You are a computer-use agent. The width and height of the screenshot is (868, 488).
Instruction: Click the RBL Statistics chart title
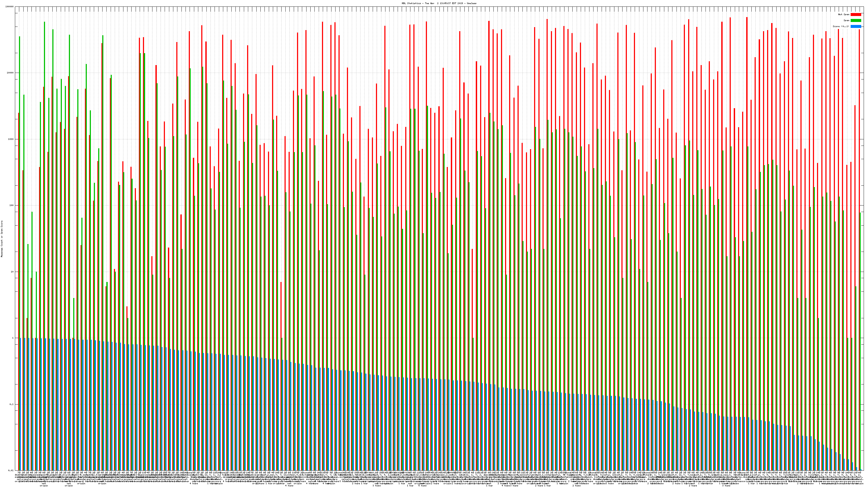tap(439, 3)
